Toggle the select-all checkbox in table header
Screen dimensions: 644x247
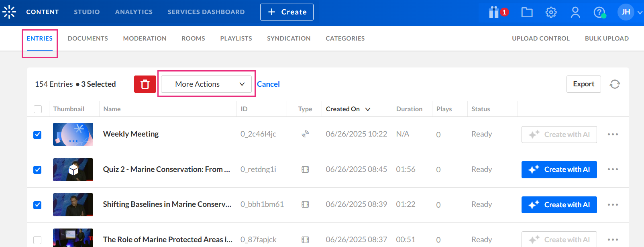click(x=38, y=109)
